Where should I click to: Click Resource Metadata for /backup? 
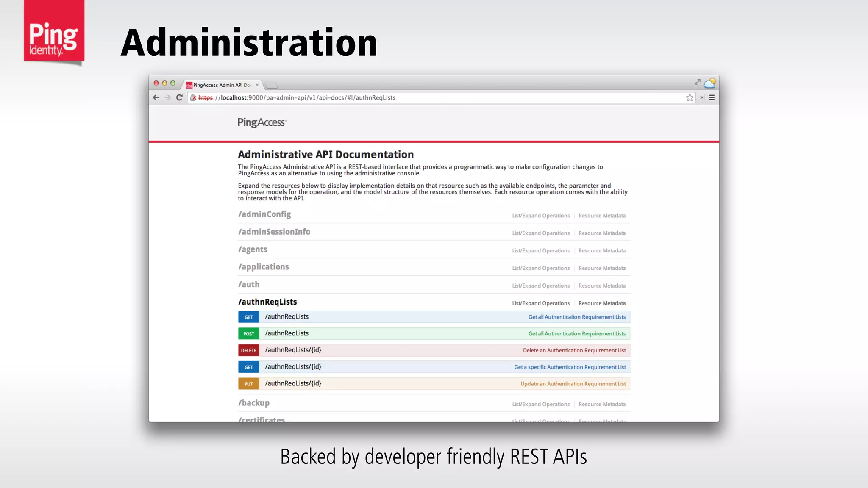[x=602, y=404]
